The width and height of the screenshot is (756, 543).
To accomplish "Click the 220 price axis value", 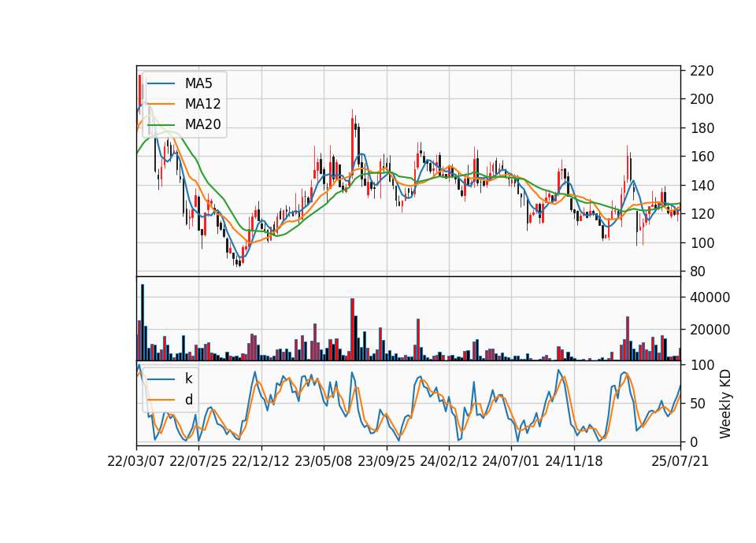I will pyautogui.click(x=702, y=71).
